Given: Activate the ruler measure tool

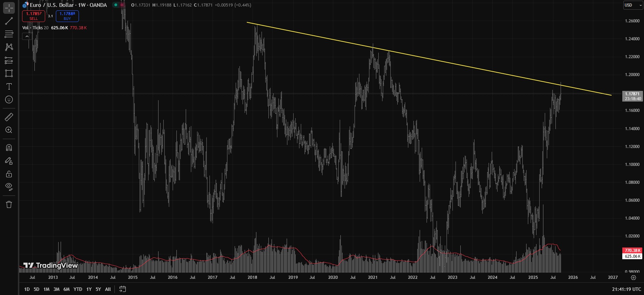Looking at the screenshot, I should pos(9,117).
